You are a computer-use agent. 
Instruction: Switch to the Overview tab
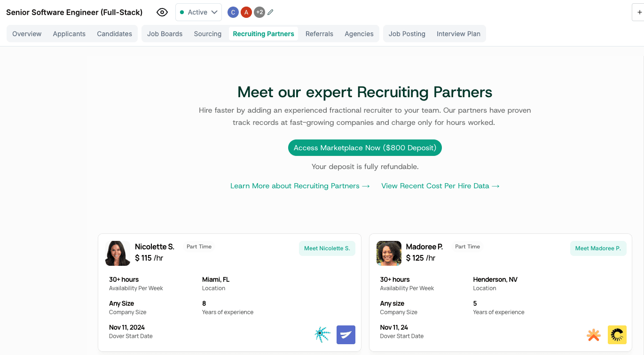pyautogui.click(x=27, y=34)
